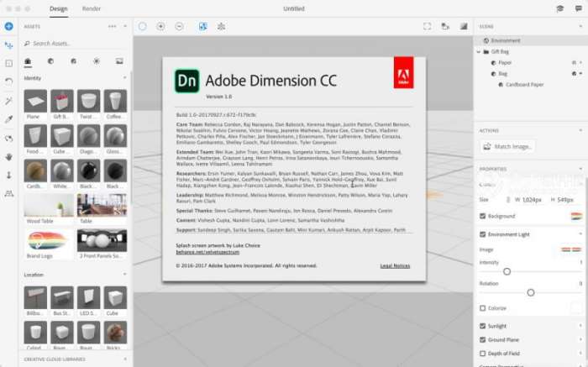Toggle the render preview icon
Image resolution: width=588 pixels, height=367 pixels.
[x=464, y=26]
